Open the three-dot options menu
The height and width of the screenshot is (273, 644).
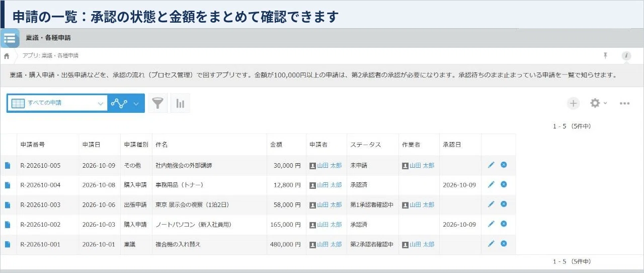(625, 103)
